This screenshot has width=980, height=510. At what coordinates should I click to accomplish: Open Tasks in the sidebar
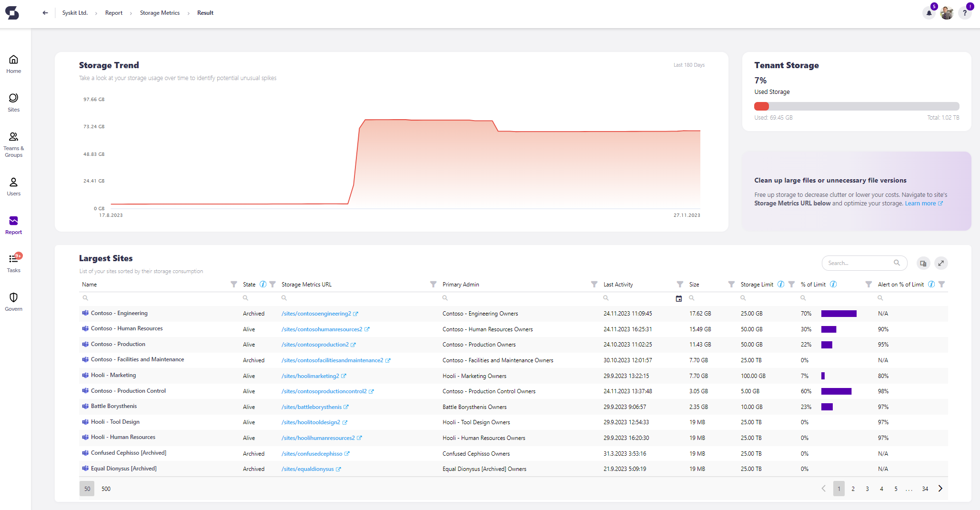pyautogui.click(x=14, y=264)
